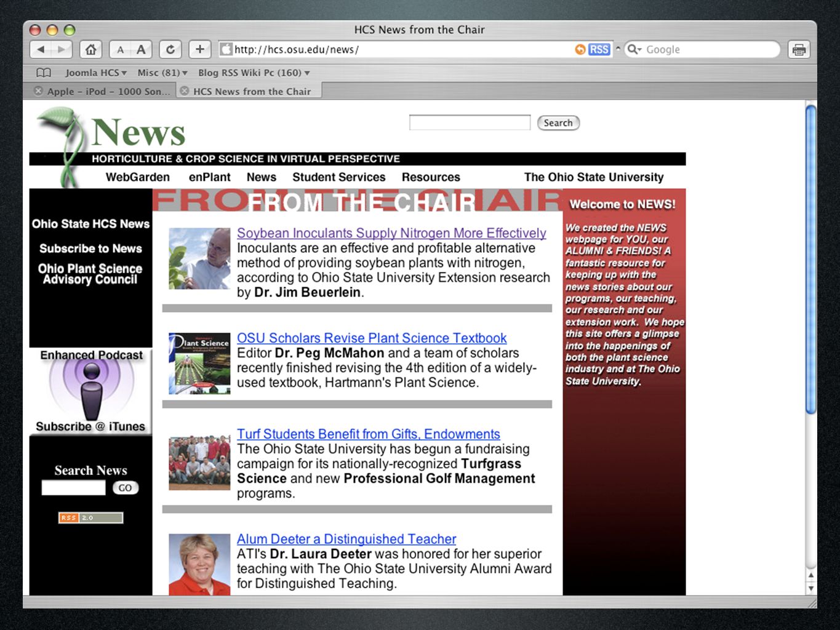Add bookmark with the plus button
This screenshot has width=840, height=630.
click(199, 50)
